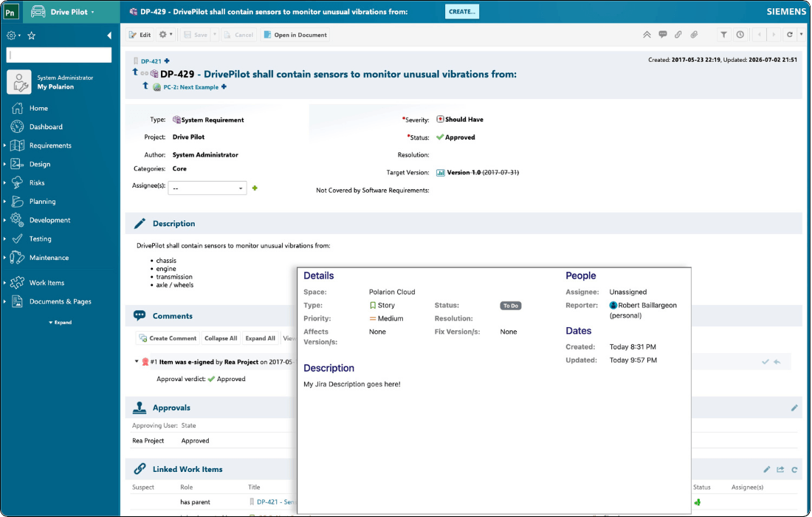The image size is (812, 517).
Task: Open Documents & Pages in sidebar
Action: tap(60, 301)
